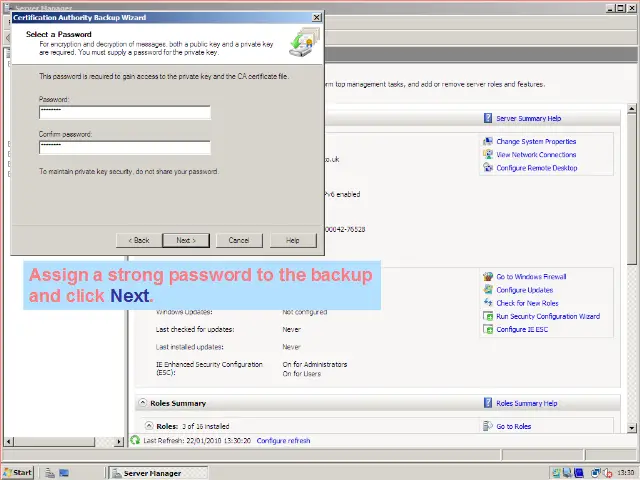Click the Server Summary Help icon
The height and width of the screenshot is (480, 640).
tap(488, 118)
